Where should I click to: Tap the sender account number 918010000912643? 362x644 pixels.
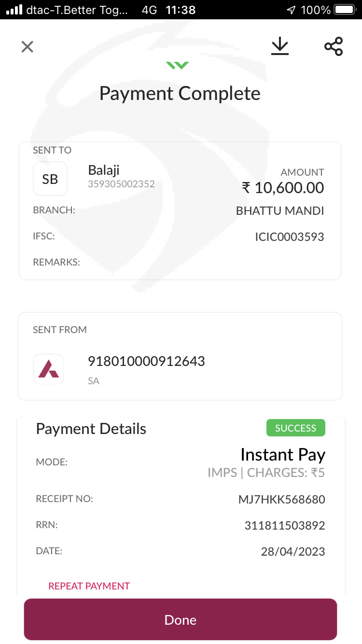[x=146, y=361]
